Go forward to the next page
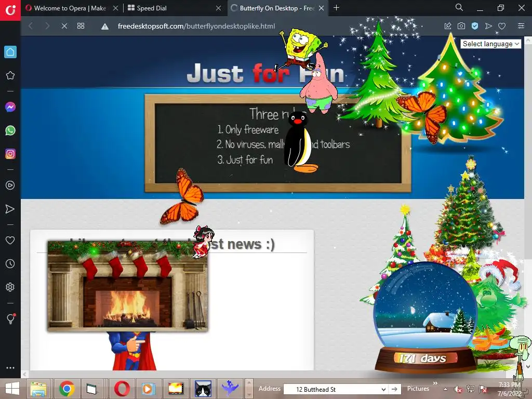The width and height of the screenshot is (532, 399). tap(47, 26)
